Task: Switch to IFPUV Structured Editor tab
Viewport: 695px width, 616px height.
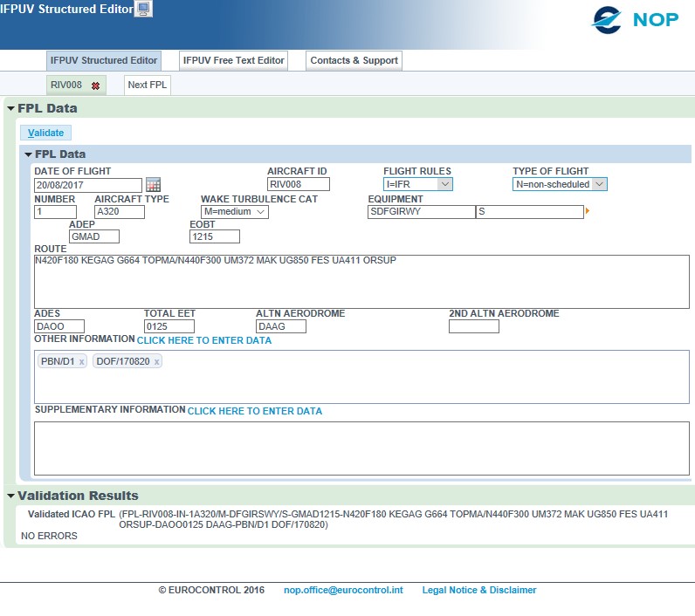Action: coord(104,61)
